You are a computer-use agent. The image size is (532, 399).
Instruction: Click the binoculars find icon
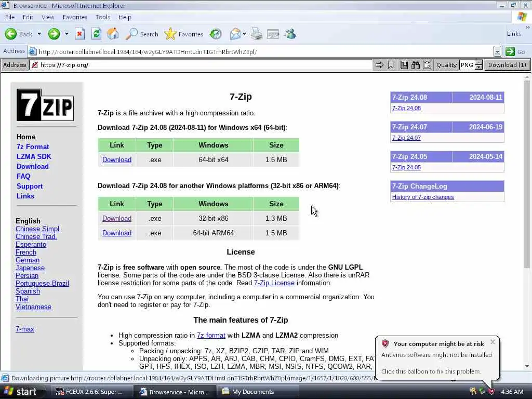[x=416, y=65]
